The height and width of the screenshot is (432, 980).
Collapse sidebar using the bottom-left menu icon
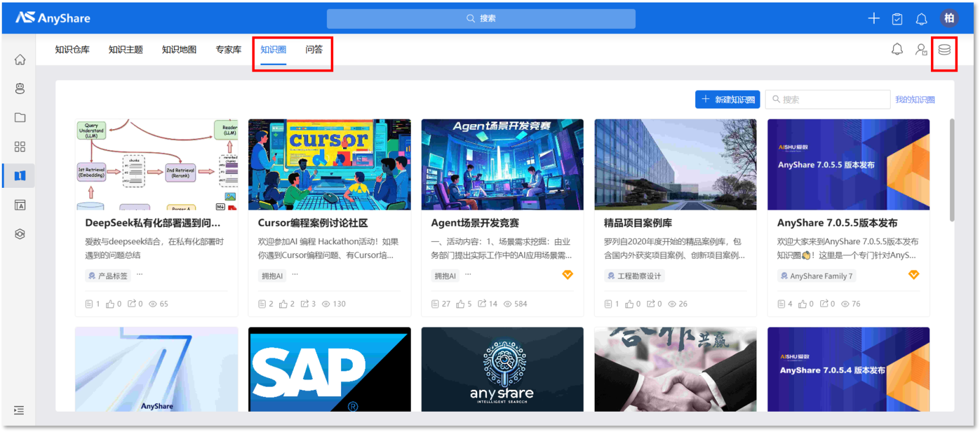(19, 411)
